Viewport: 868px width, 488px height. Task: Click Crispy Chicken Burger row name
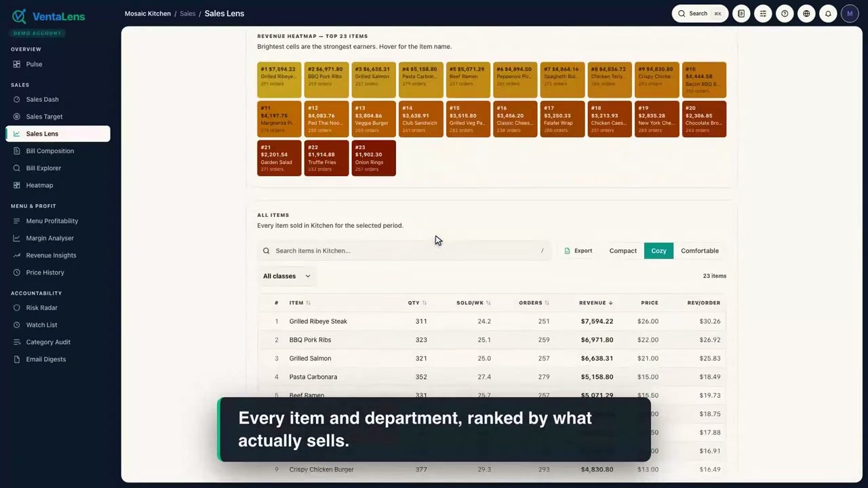321,469
